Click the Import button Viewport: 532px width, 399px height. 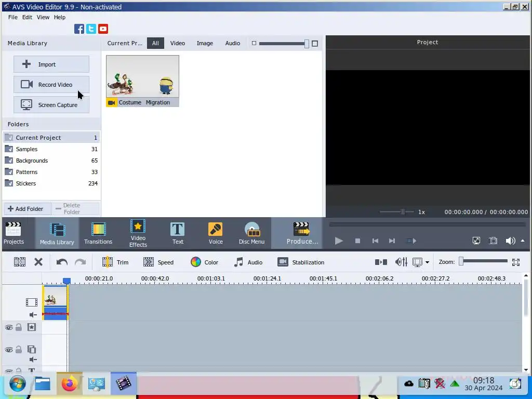coord(51,64)
